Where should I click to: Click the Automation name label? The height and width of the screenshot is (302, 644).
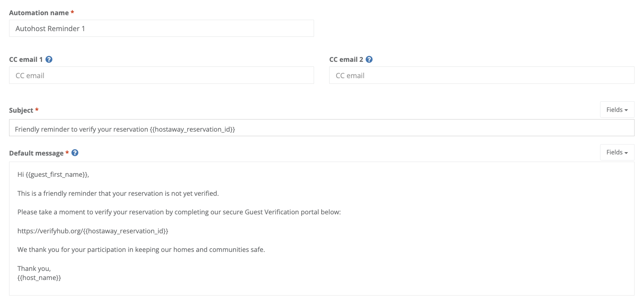coord(38,13)
